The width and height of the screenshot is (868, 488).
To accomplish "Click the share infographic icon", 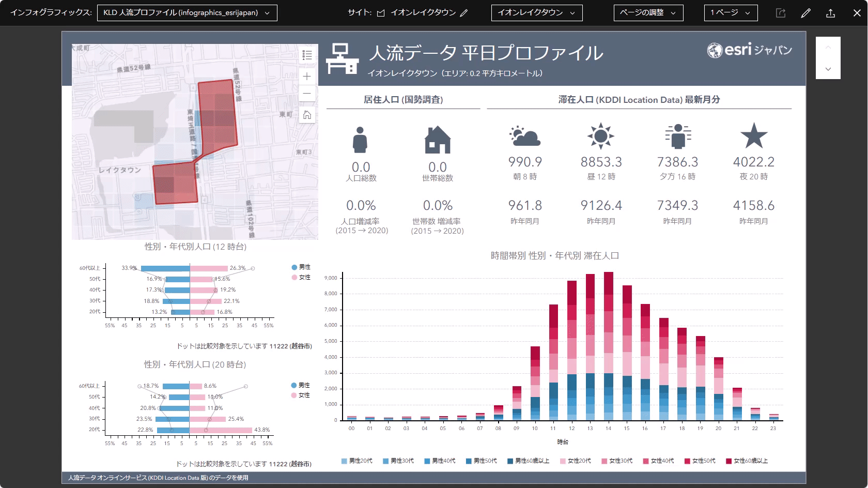I will 781,13.
